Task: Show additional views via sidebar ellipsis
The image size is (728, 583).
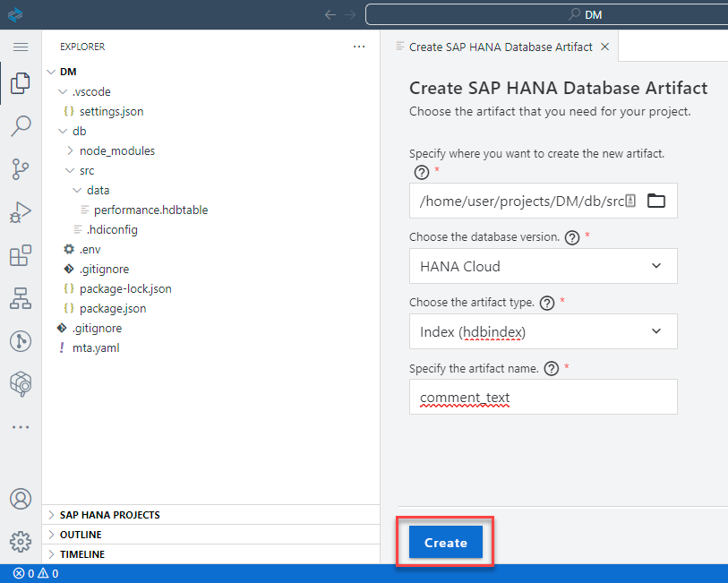Action: pos(21,427)
